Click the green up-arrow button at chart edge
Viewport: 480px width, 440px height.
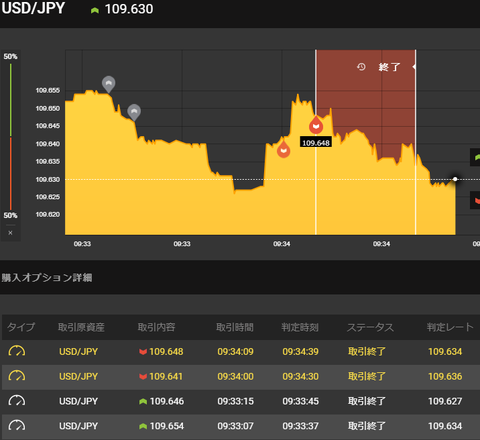(475, 157)
